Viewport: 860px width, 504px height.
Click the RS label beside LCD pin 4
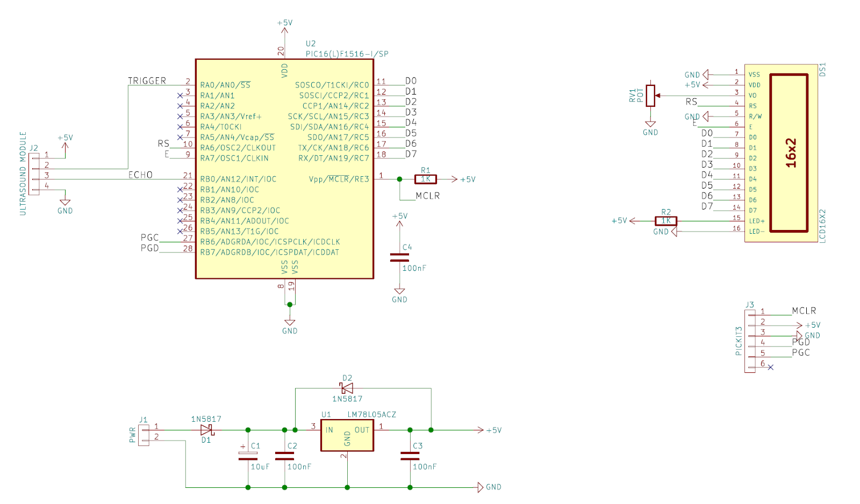[x=692, y=102]
